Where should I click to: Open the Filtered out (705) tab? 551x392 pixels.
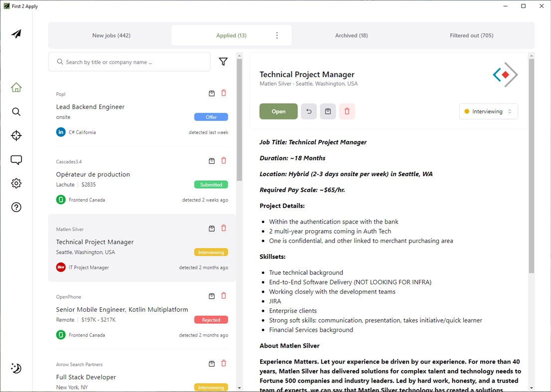point(471,35)
